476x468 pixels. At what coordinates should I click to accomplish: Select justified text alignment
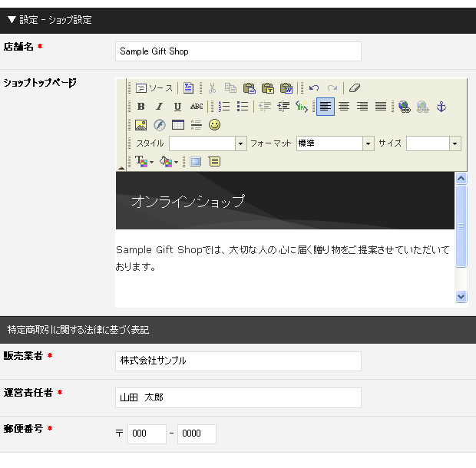pyautogui.click(x=381, y=107)
